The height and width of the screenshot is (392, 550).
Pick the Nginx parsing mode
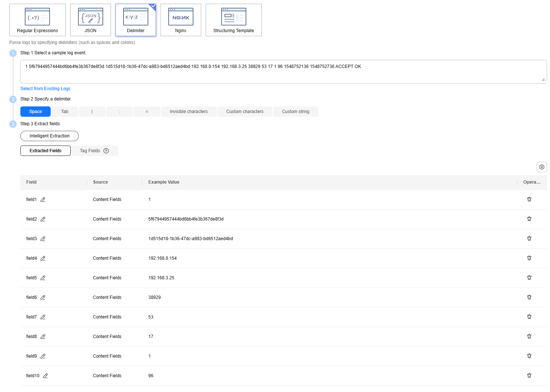coord(180,20)
